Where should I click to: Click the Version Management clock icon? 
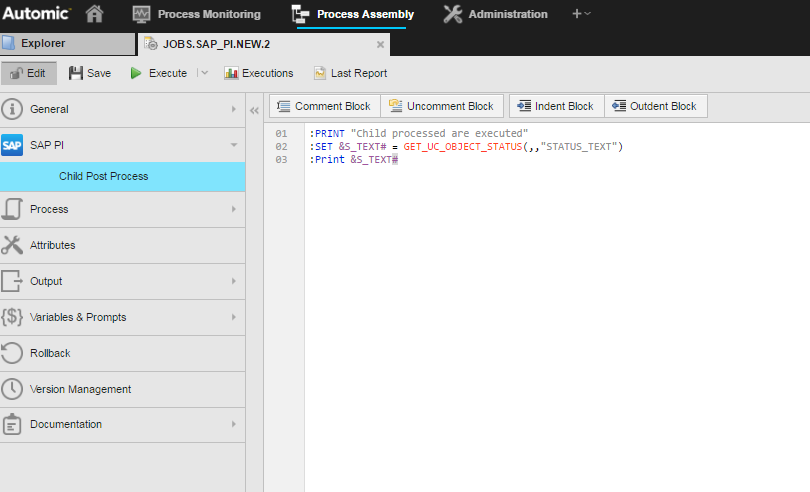[x=12, y=389]
